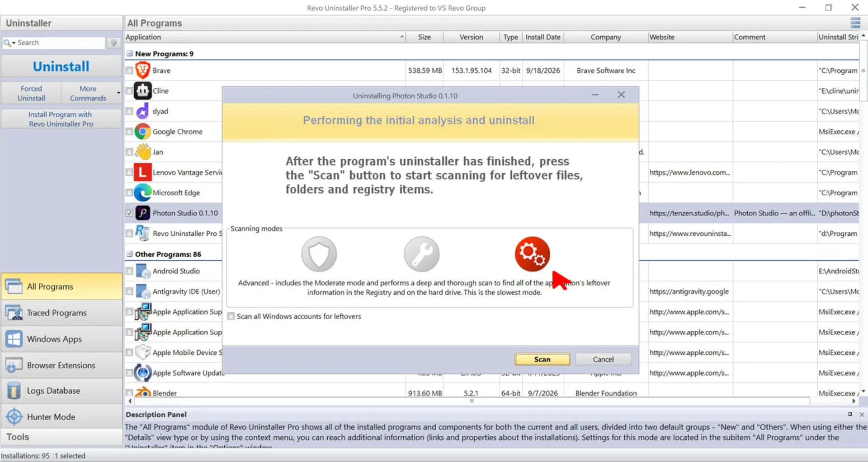This screenshot has height=462, width=868.
Task: Click the Brave browser icon
Action: (142, 71)
